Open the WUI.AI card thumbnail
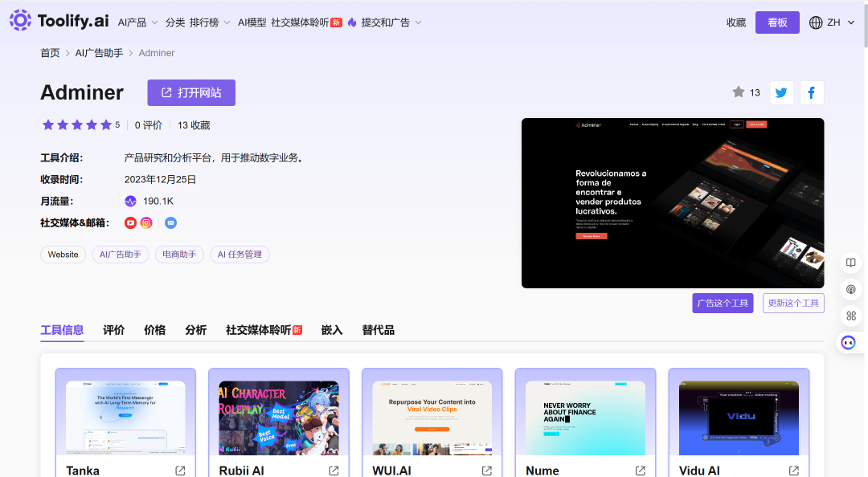The width and height of the screenshot is (868, 477). click(432, 418)
